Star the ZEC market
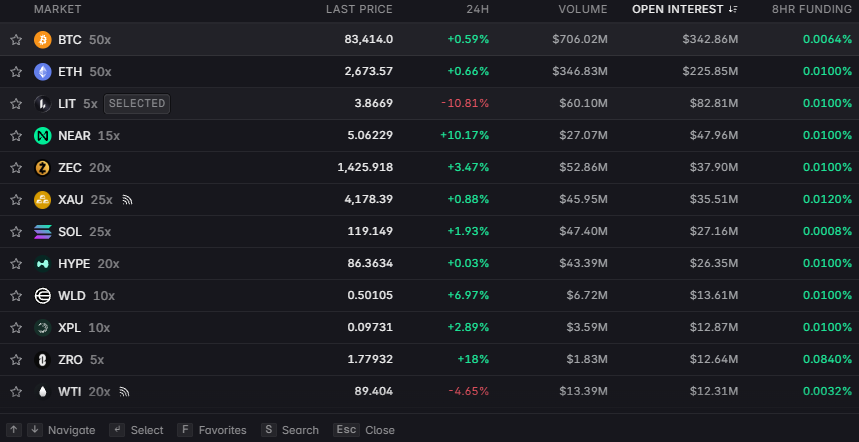859x442 pixels. (16, 168)
